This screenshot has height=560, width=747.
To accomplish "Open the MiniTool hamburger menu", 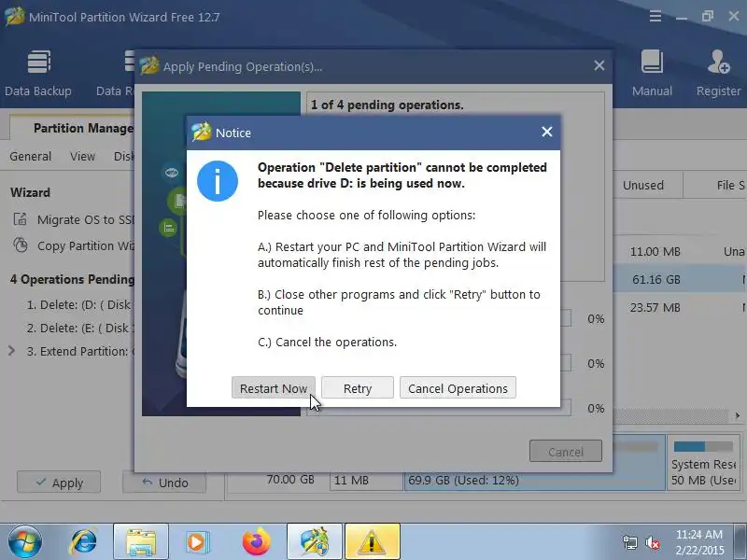I will [x=655, y=17].
